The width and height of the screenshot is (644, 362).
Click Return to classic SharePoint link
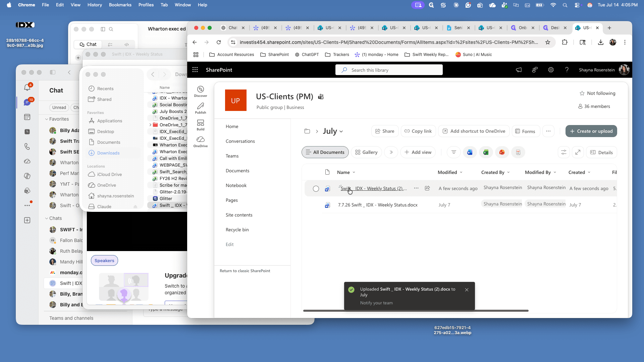pyautogui.click(x=245, y=271)
